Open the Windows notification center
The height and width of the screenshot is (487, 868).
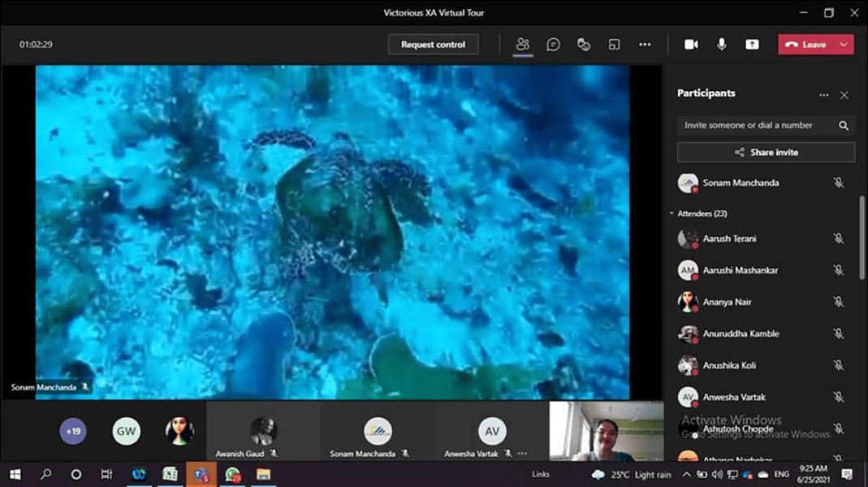(847, 474)
